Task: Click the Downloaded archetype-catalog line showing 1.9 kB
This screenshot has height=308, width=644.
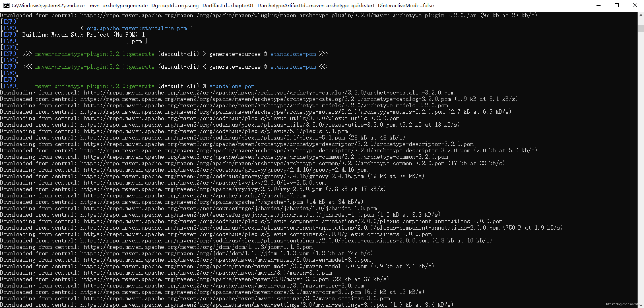Action: [x=259, y=99]
